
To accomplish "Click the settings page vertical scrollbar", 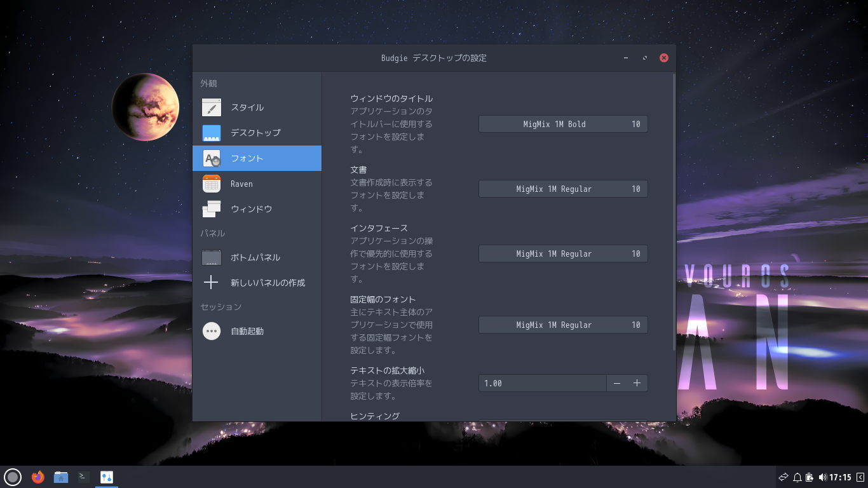I will [x=674, y=213].
